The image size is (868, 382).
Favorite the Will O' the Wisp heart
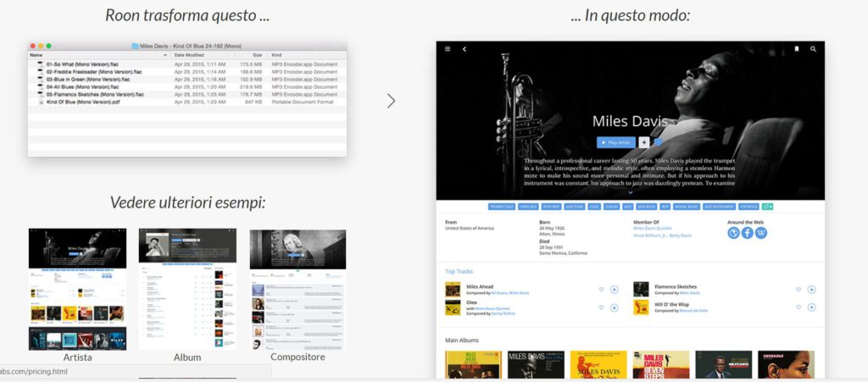point(798,307)
